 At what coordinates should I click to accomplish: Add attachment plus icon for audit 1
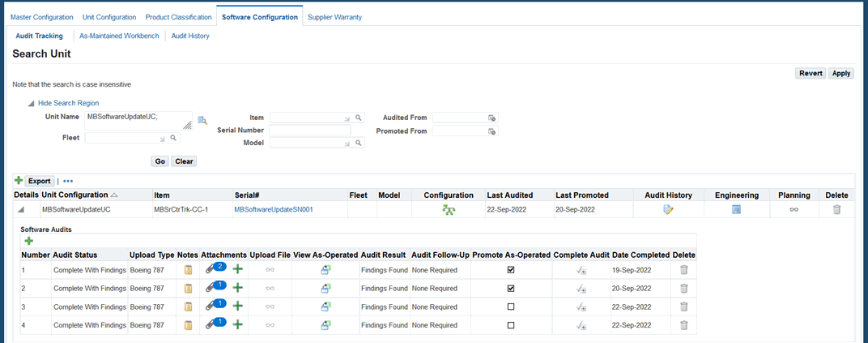tap(237, 270)
